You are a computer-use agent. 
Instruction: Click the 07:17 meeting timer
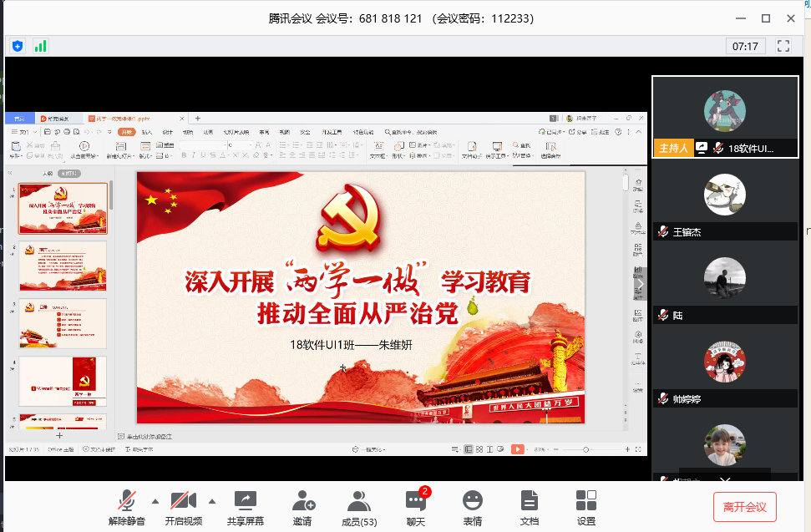click(x=745, y=47)
